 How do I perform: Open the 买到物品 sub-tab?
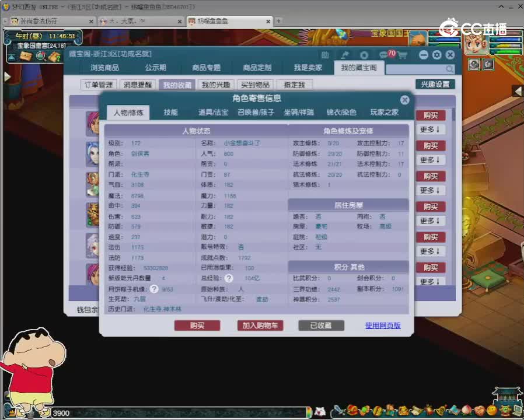(x=255, y=85)
